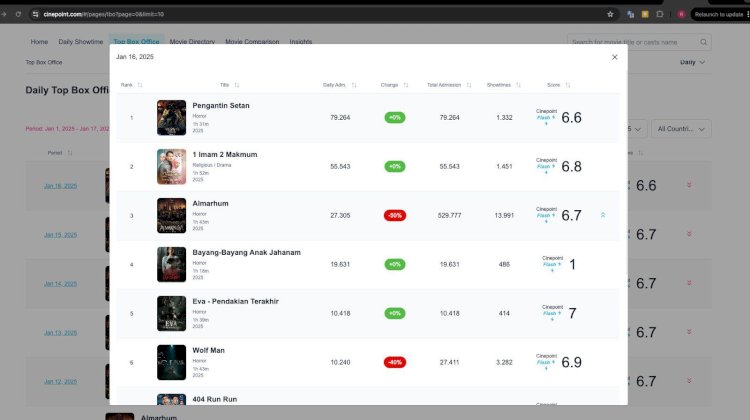
Task: Click 404 Run Run title
Action: click(215, 399)
